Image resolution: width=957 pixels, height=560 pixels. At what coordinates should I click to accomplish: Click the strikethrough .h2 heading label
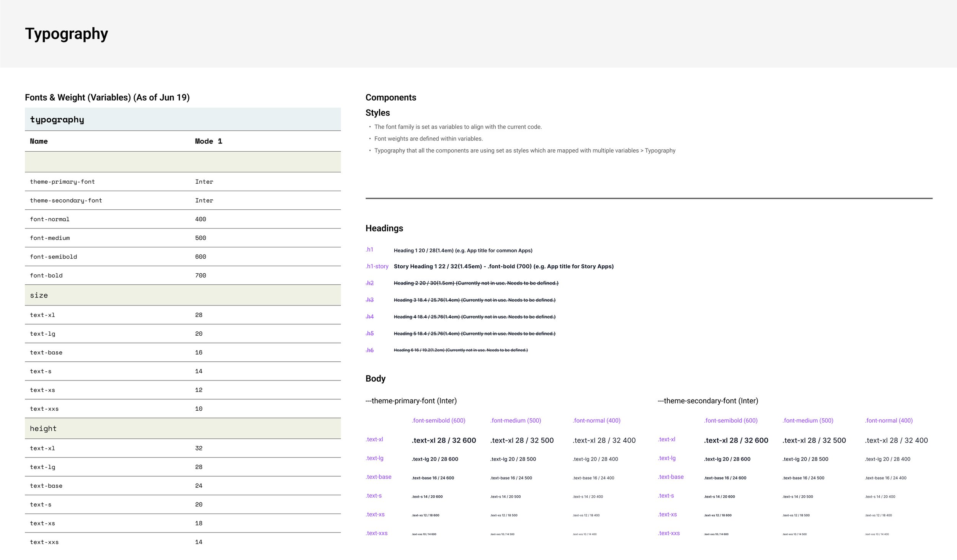(369, 283)
